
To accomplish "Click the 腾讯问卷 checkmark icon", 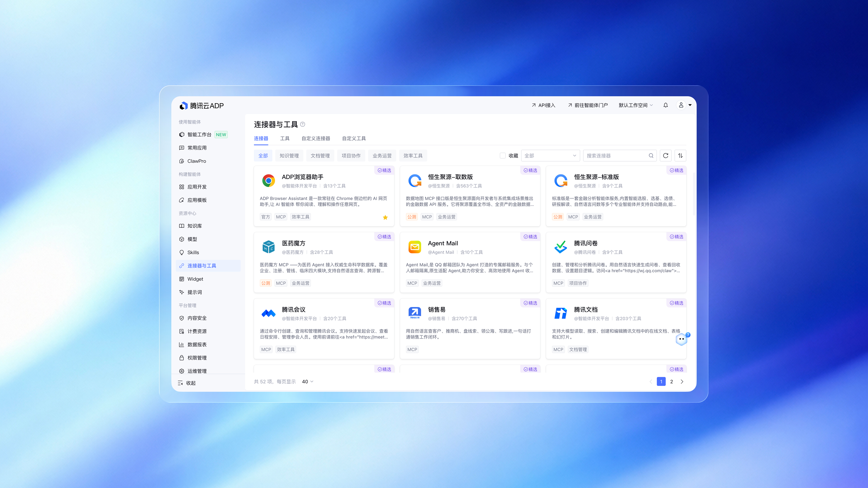I will pyautogui.click(x=561, y=247).
